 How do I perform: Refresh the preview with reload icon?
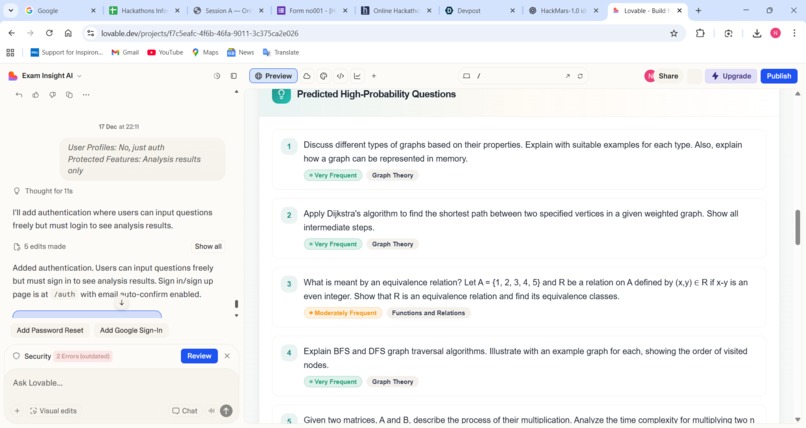(580, 76)
